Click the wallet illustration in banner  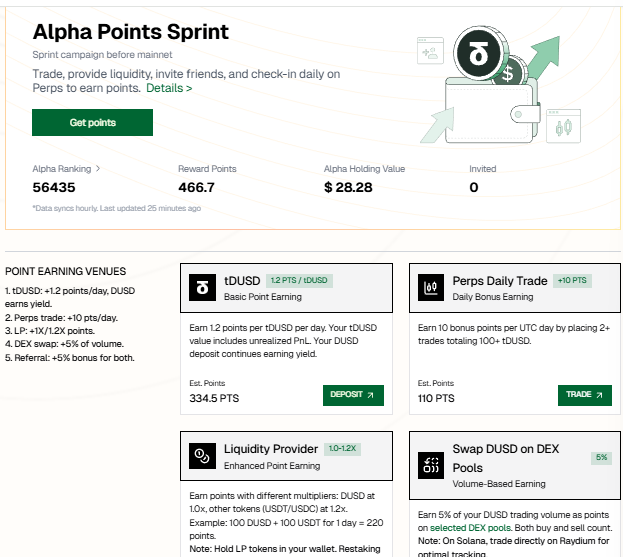point(492,110)
